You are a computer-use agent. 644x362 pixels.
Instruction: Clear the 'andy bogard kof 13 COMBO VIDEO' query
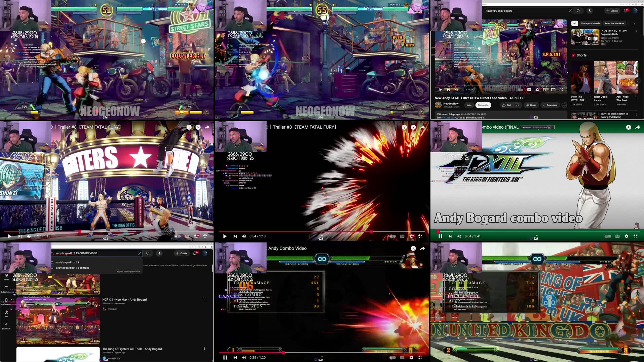click(140, 253)
